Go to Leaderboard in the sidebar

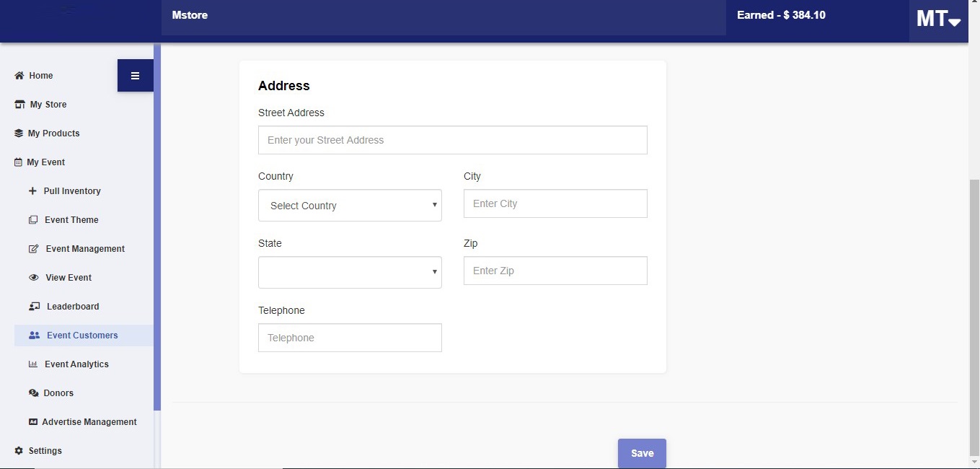(73, 307)
